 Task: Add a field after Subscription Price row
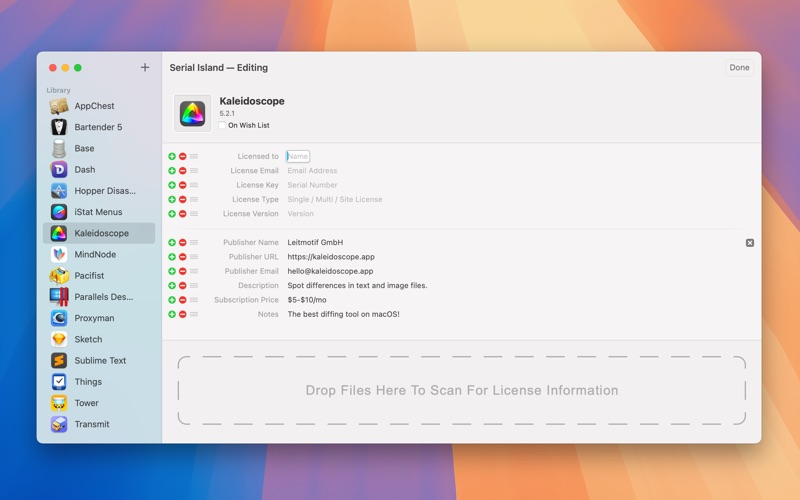point(172,300)
